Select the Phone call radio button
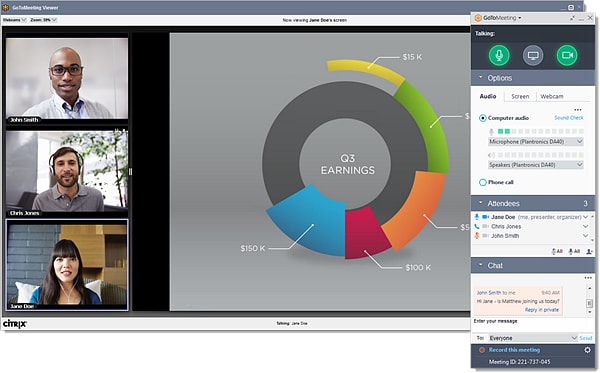600x373 pixels. pyautogui.click(x=483, y=182)
